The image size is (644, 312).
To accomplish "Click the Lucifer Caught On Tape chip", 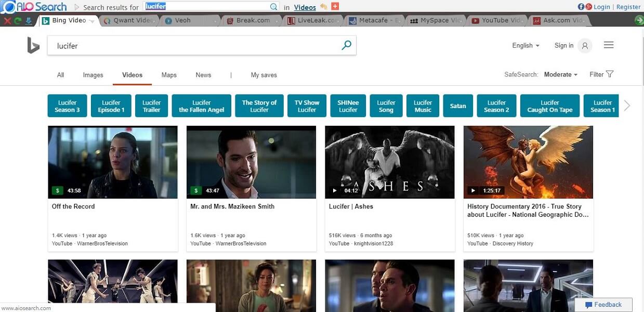I will click(x=550, y=106).
